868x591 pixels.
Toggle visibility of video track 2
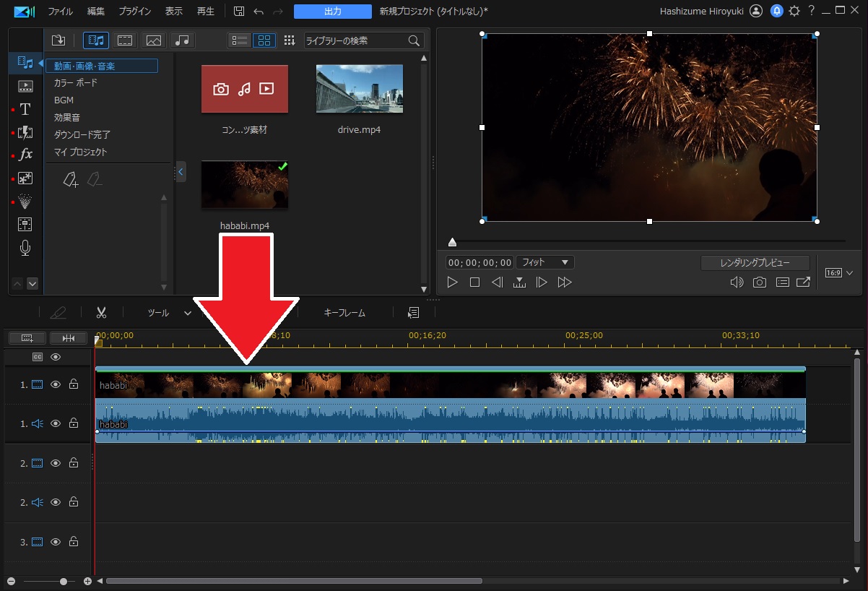point(56,463)
